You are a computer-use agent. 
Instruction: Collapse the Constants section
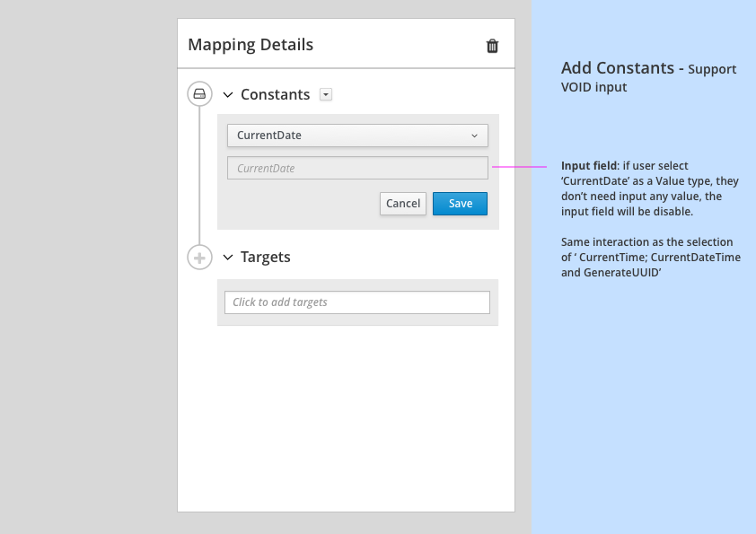coord(227,94)
